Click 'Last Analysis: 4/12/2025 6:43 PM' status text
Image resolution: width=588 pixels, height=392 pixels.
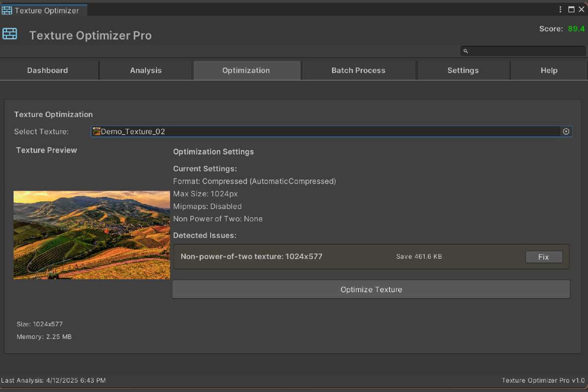coord(53,380)
